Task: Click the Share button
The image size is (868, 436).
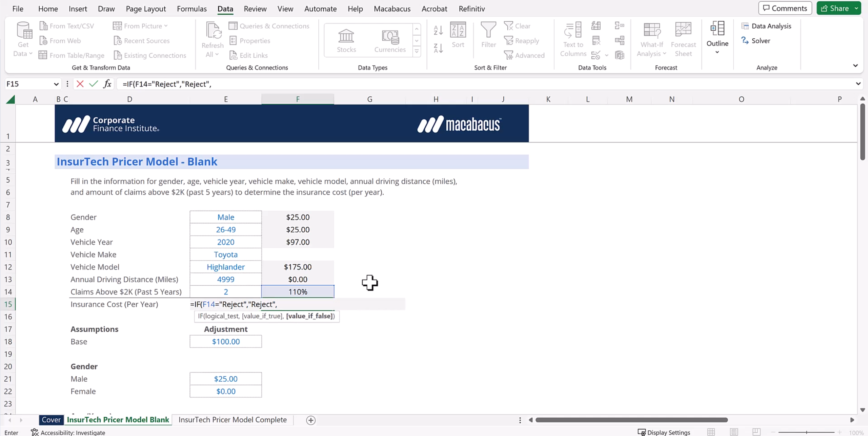Action: pyautogui.click(x=834, y=8)
